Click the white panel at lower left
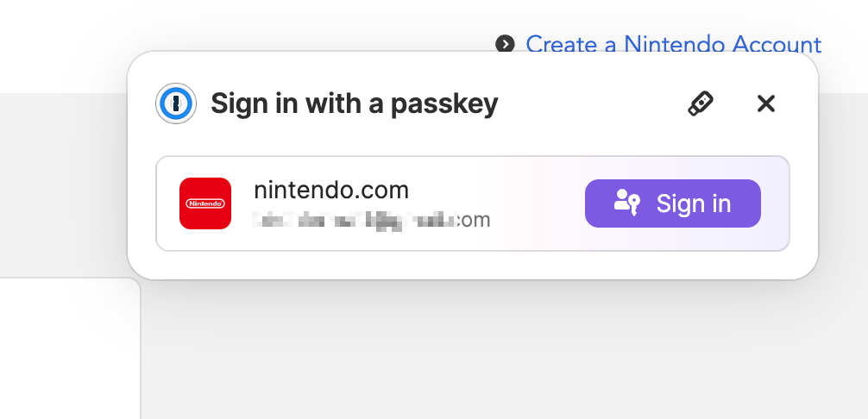 pyautogui.click(x=70, y=348)
